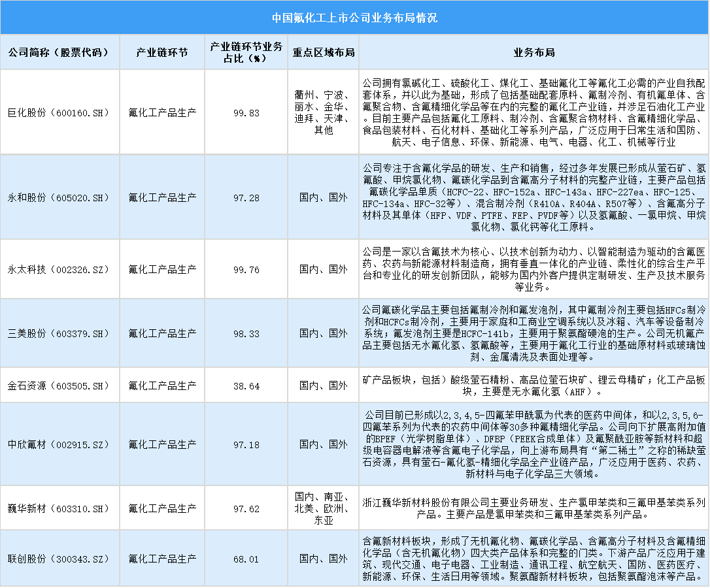
Task: Select the 38.64 percentage cell
Action: tap(246, 385)
